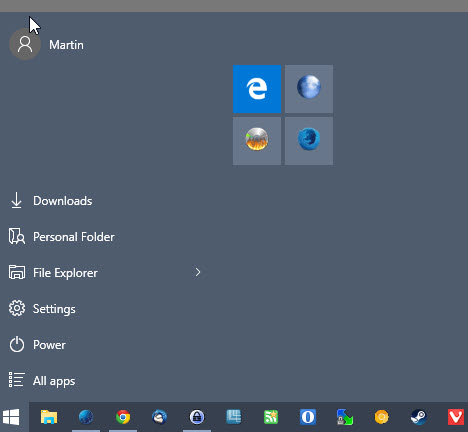The image size is (468, 432).
Task: Launch the Pale Moon browser tile
Action: point(309,89)
